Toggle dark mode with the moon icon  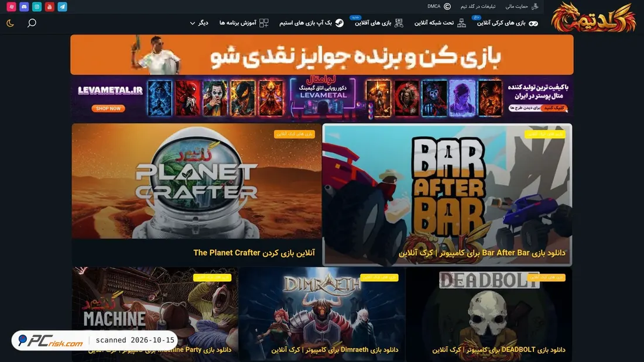[11, 23]
